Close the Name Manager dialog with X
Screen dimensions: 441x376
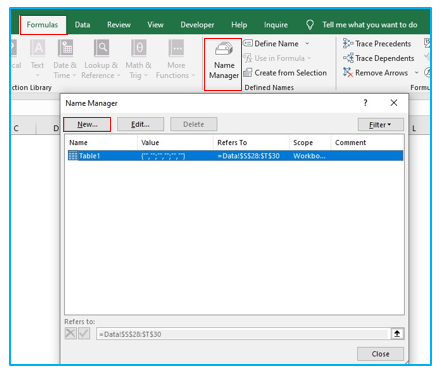click(x=394, y=103)
